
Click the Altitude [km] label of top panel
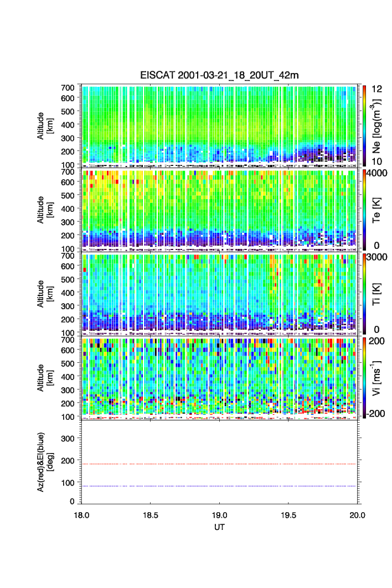click(x=44, y=125)
